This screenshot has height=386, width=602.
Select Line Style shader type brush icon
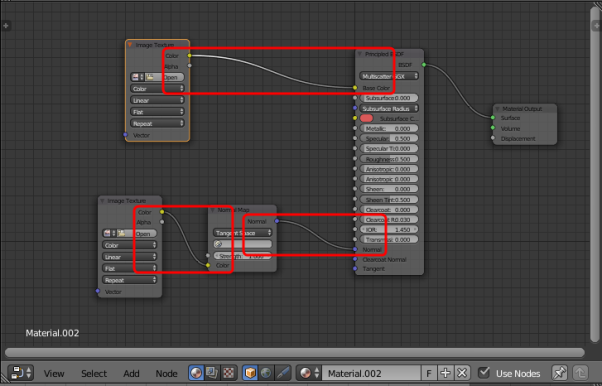point(283,373)
